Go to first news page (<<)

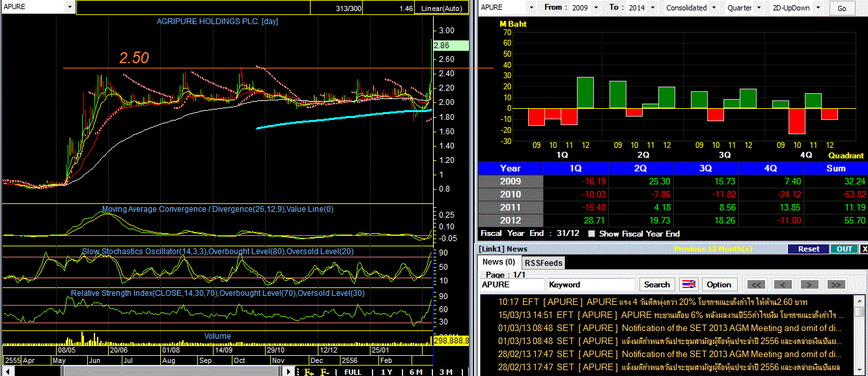pyautogui.click(x=755, y=285)
